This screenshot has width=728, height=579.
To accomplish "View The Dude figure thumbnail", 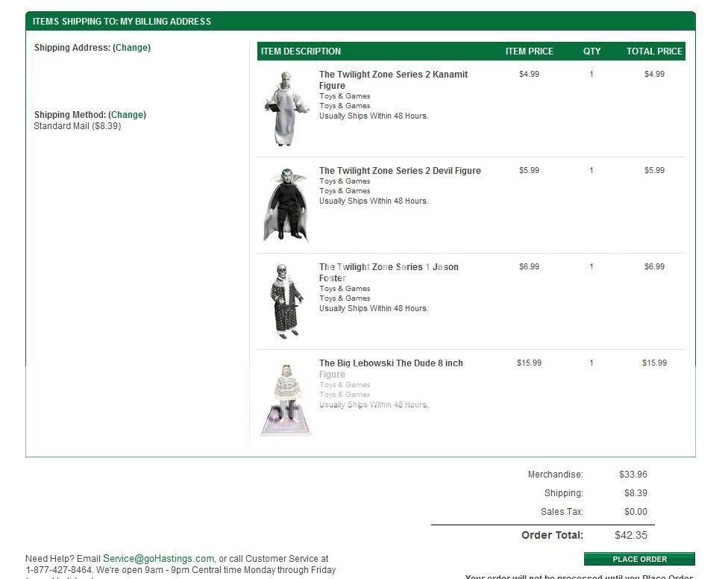I will click(286, 400).
